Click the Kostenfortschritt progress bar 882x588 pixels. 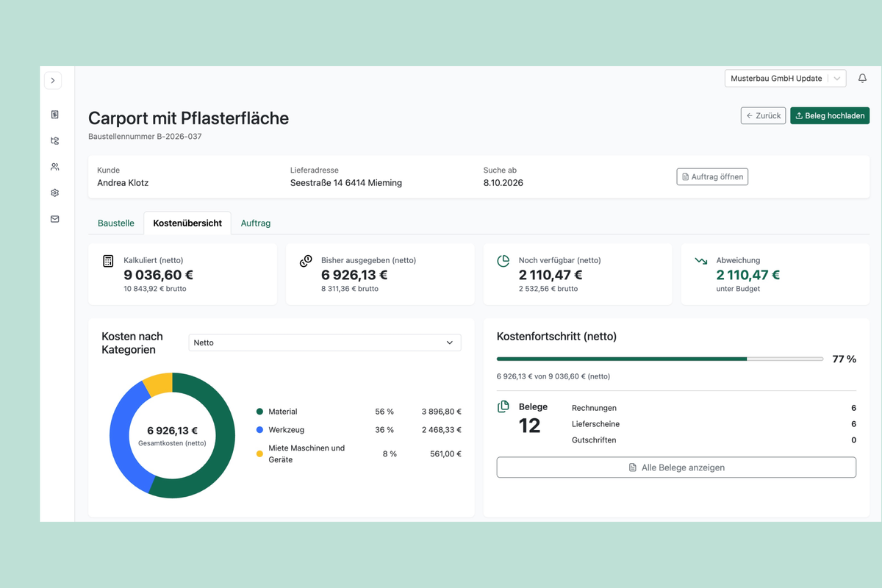click(x=660, y=359)
